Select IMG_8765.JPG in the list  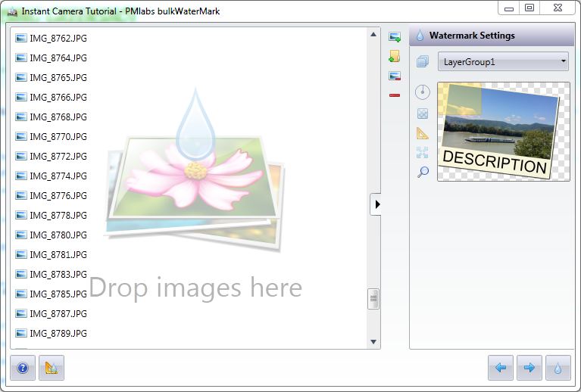tap(52, 77)
